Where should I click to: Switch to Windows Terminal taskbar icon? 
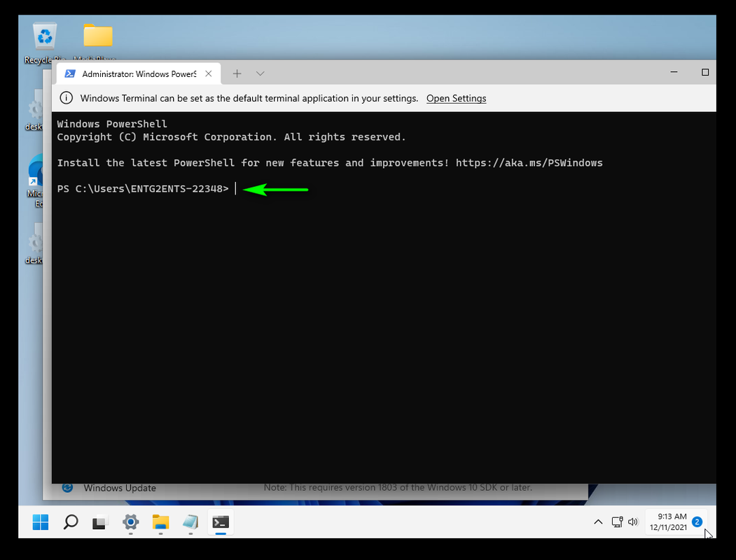tap(221, 522)
